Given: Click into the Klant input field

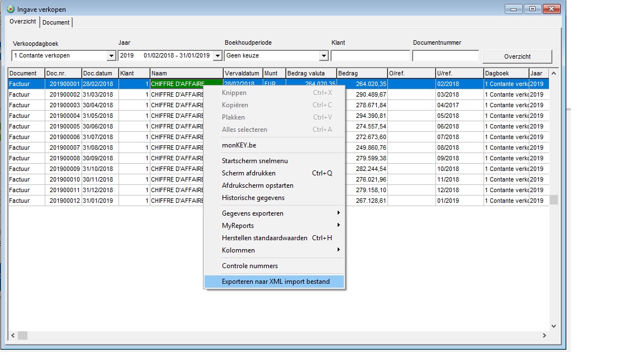Looking at the screenshot, I should [370, 56].
